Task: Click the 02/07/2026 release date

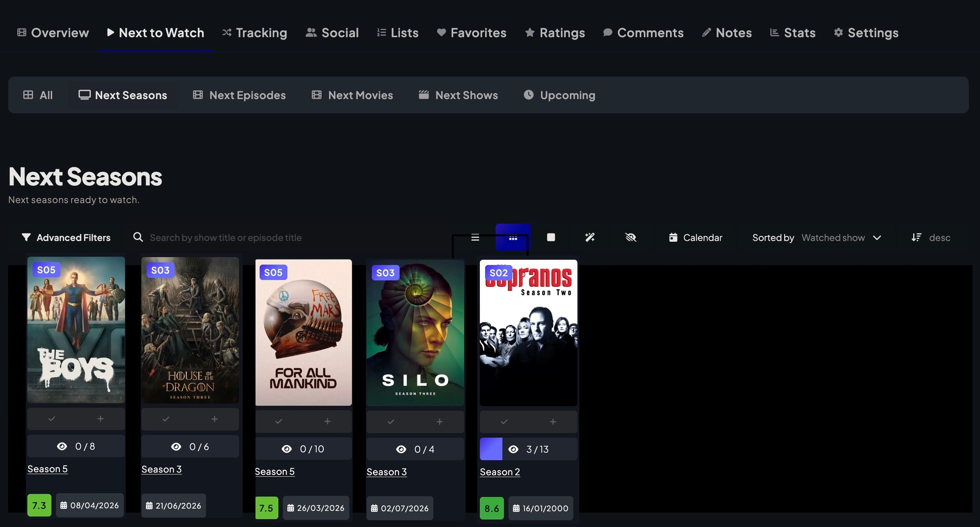Action: click(400, 508)
